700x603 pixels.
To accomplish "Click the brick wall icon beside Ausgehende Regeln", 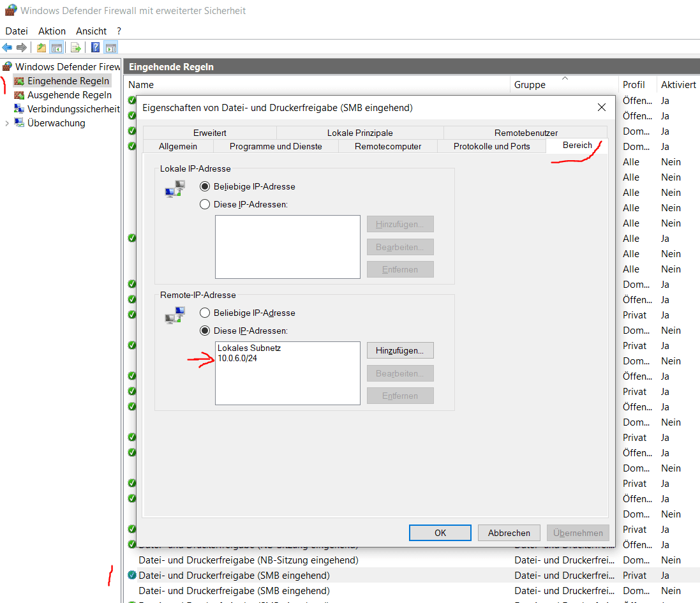I will point(19,95).
